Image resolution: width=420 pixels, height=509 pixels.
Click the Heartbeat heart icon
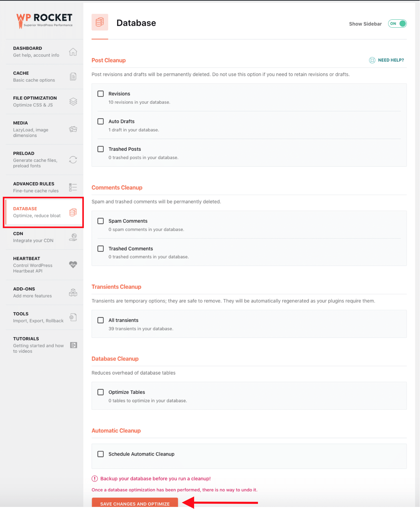[73, 265]
